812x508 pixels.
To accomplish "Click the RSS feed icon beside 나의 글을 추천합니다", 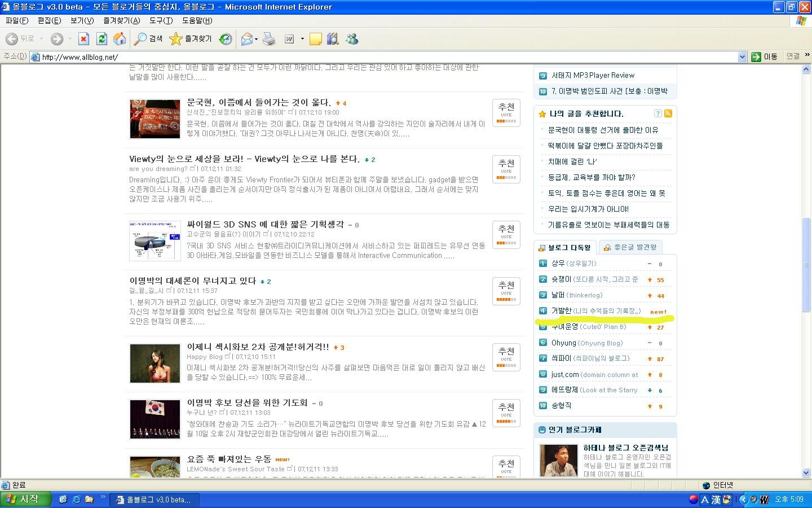I will coord(668,113).
